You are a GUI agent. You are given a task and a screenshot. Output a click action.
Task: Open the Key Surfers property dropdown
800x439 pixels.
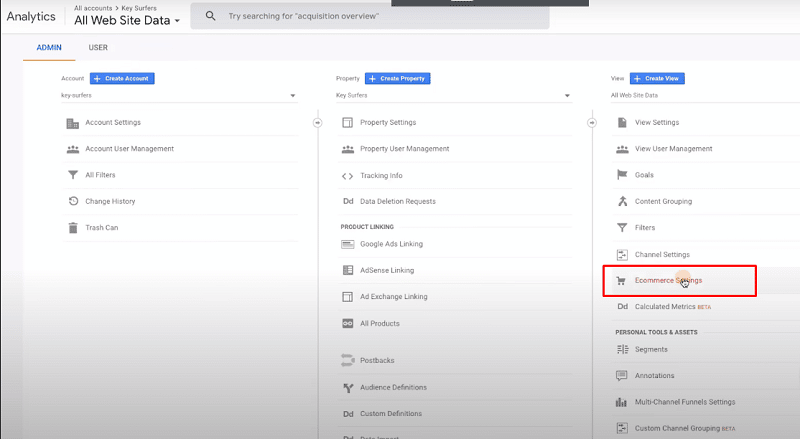[x=454, y=95]
